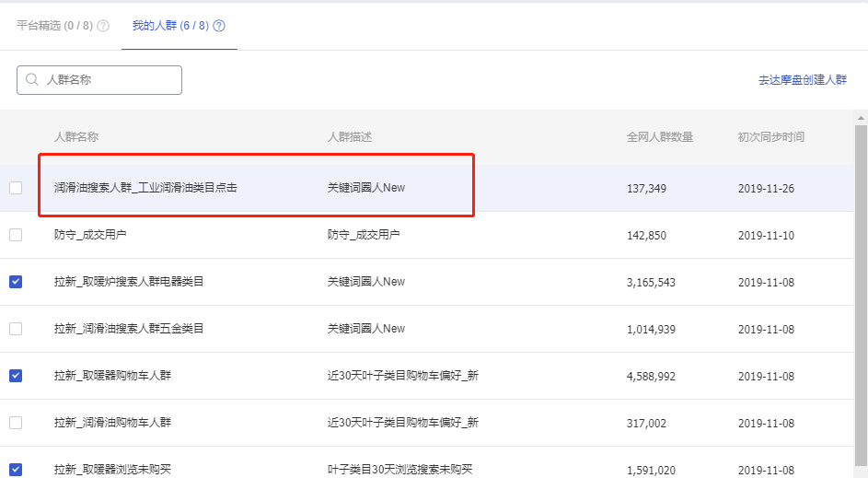Select 我的人群 (6 / 8) tab
The height and width of the screenshot is (478, 868).
tap(170, 26)
